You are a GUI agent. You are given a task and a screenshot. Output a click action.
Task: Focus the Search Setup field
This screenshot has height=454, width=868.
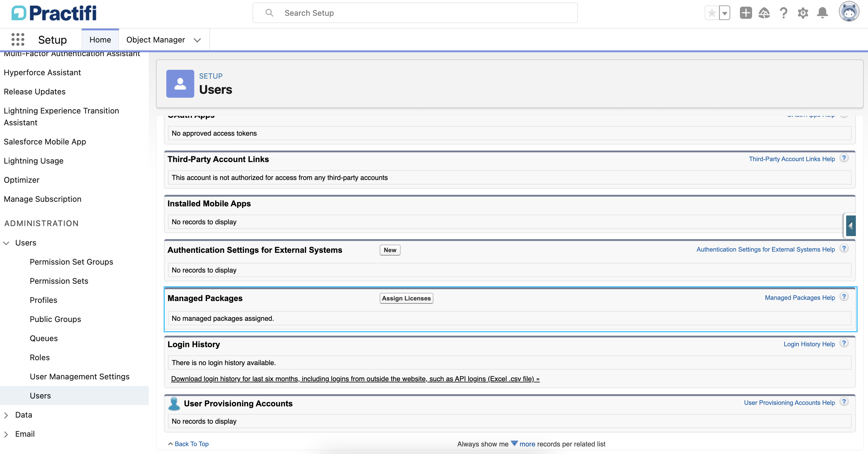click(415, 13)
